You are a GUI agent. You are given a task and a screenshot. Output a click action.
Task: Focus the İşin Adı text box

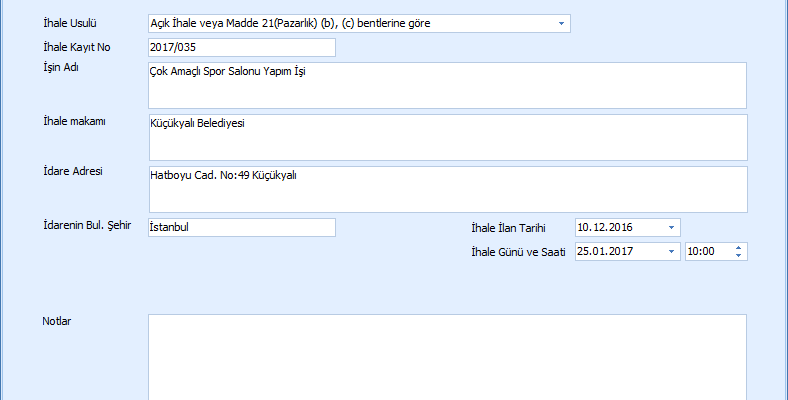(x=447, y=85)
